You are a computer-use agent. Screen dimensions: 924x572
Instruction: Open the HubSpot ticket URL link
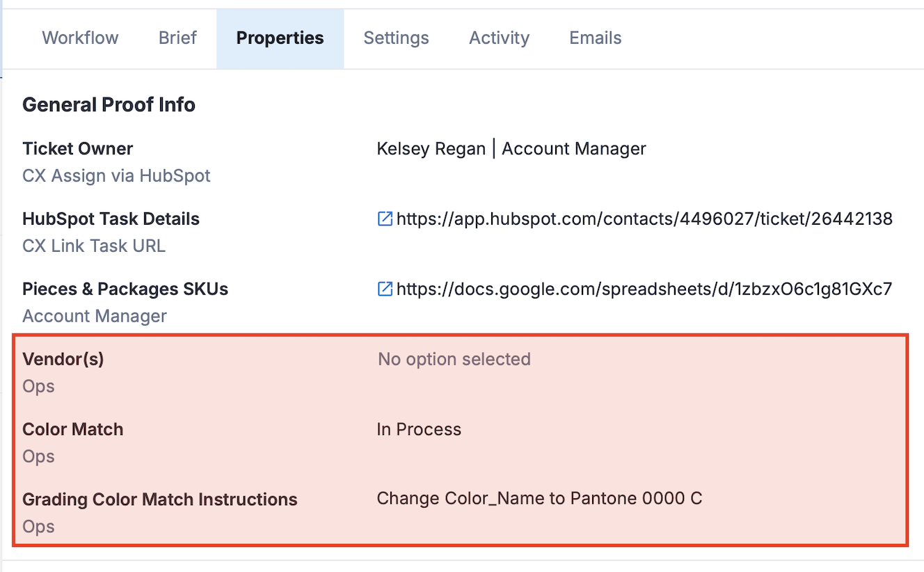[x=644, y=219]
